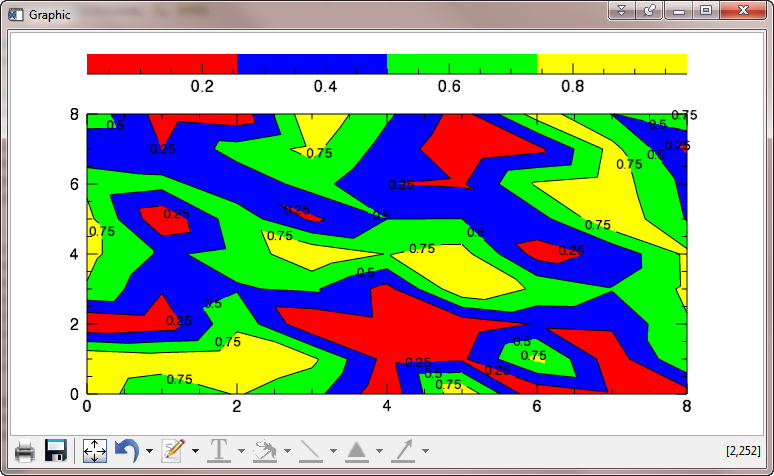774x476 pixels.
Task: Click the red segment of the colorbar
Action: (x=162, y=63)
